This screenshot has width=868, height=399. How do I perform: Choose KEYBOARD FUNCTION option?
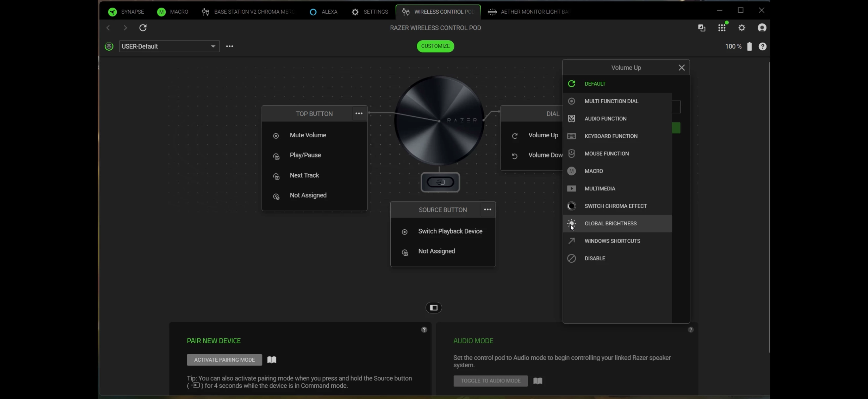(617, 136)
